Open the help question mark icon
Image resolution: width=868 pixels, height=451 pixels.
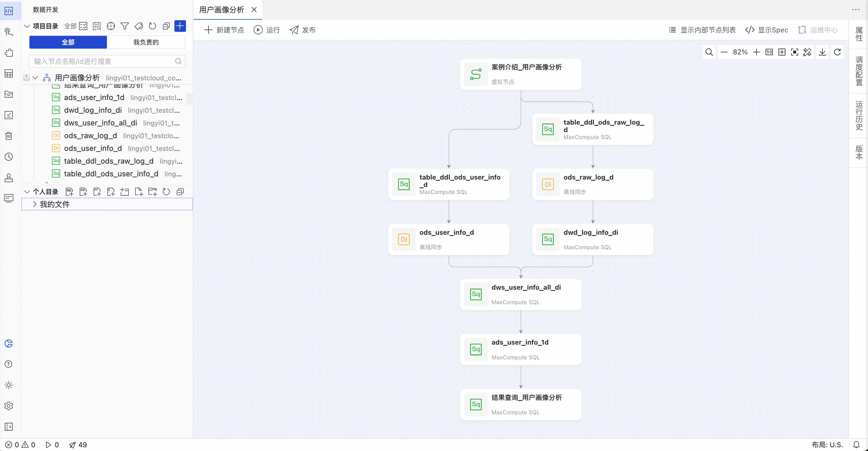9,364
